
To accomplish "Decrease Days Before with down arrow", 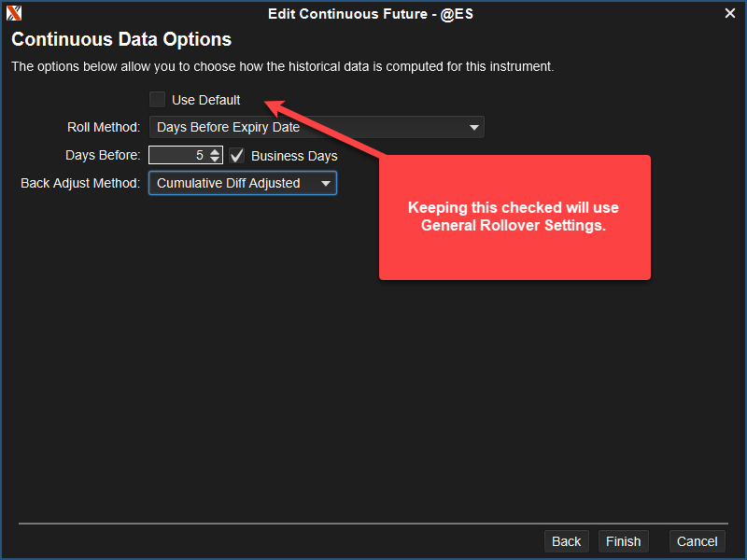I will pos(216,160).
